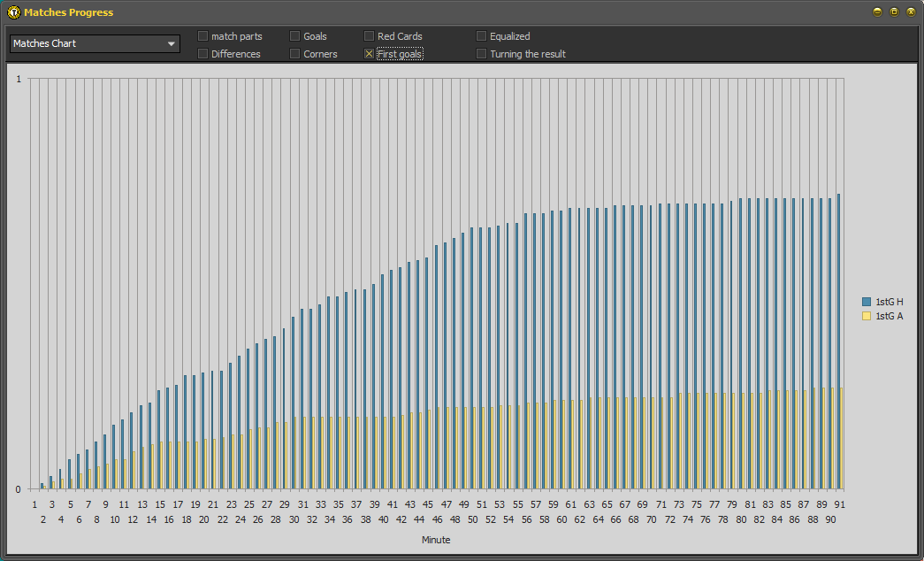Click the yellow 1stG A legend swatch
This screenshot has height=561, width=924.
tap(867, 316)
